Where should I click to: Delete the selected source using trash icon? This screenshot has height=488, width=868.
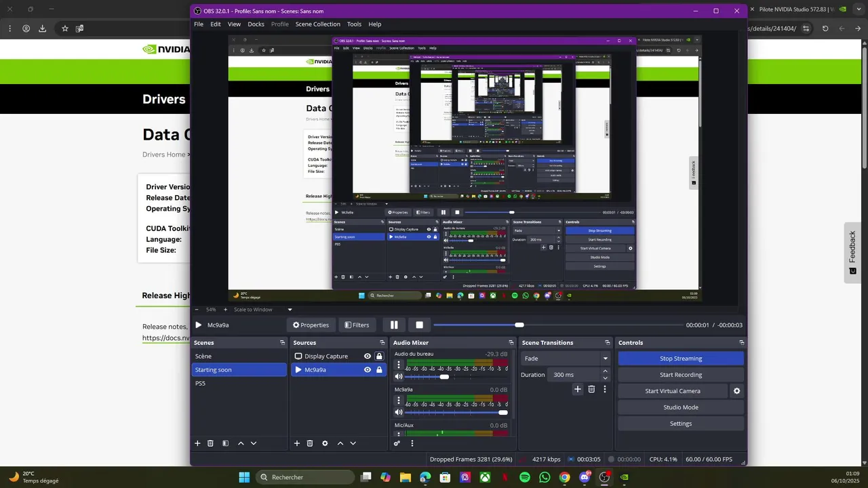(x=310, y=443)
